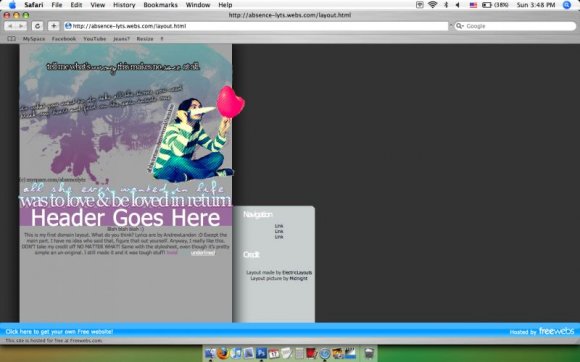This screenshot has width=580, height=362.
Task: Click 'Click here to get your own Free website!'
Action: 59,332
